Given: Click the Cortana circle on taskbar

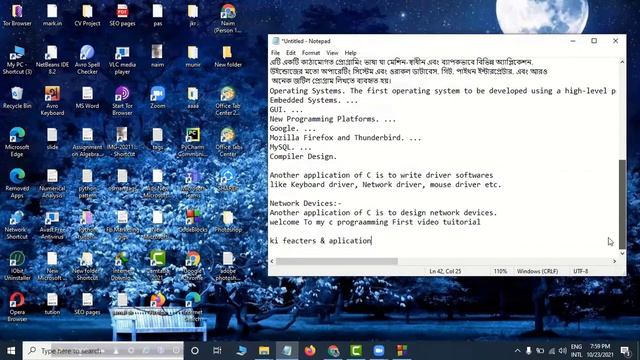Looking at the screenshot, I should coord(195,351).
